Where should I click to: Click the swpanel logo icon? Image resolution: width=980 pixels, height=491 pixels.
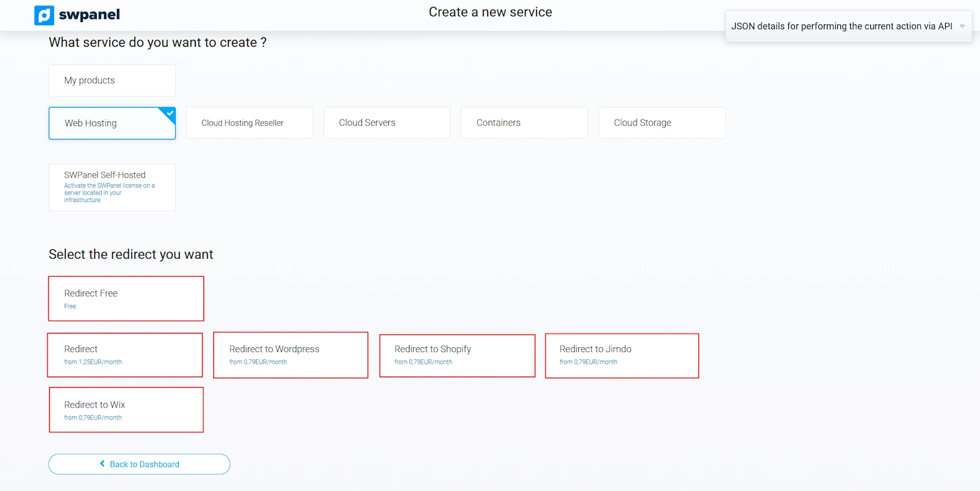point(44,15)
